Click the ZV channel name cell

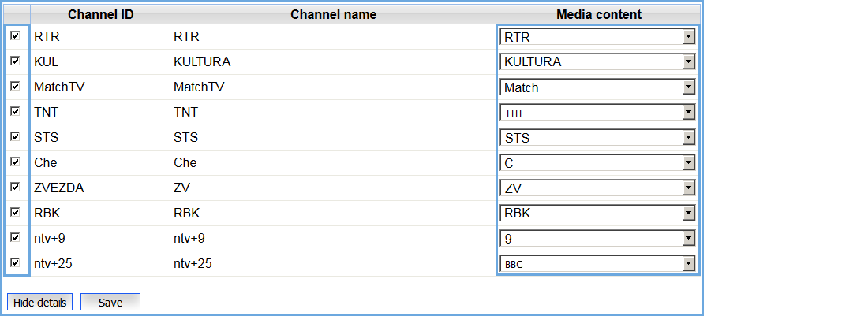point(333,188)
